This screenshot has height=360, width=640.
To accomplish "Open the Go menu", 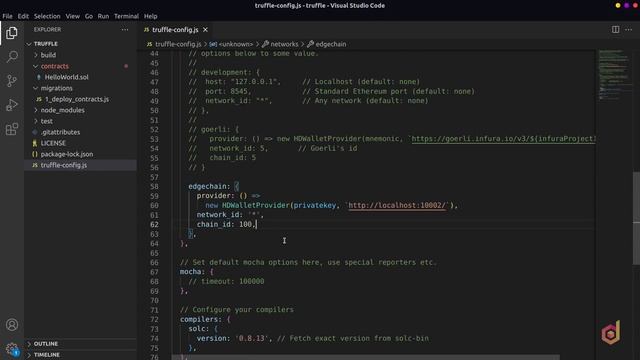I will pos(89,16).
